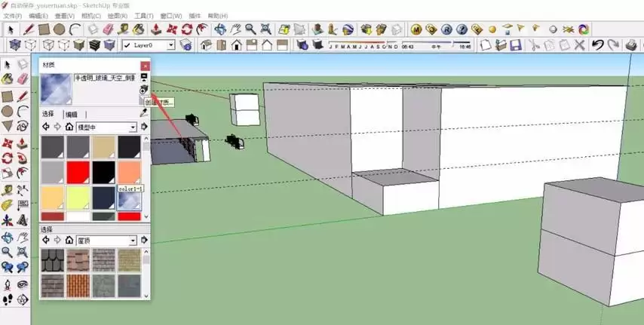Click the home icon in upper materials browser
This screenshot has height=325, width=644.
point(69,127)
